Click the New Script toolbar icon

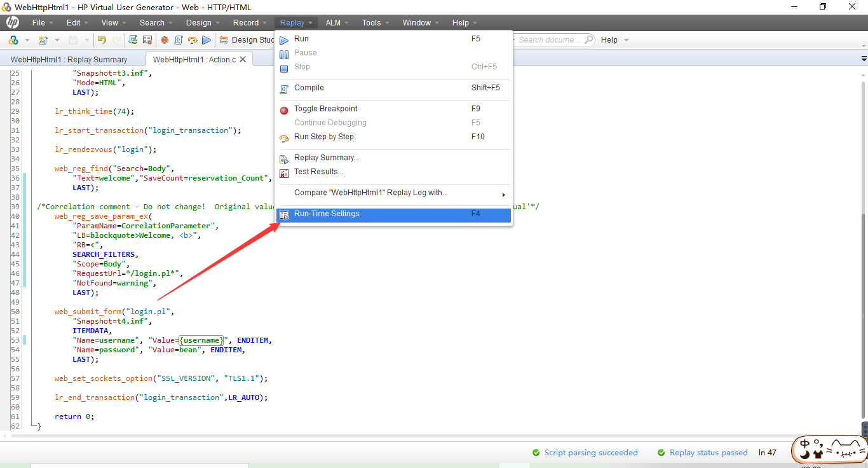(43, 40)
